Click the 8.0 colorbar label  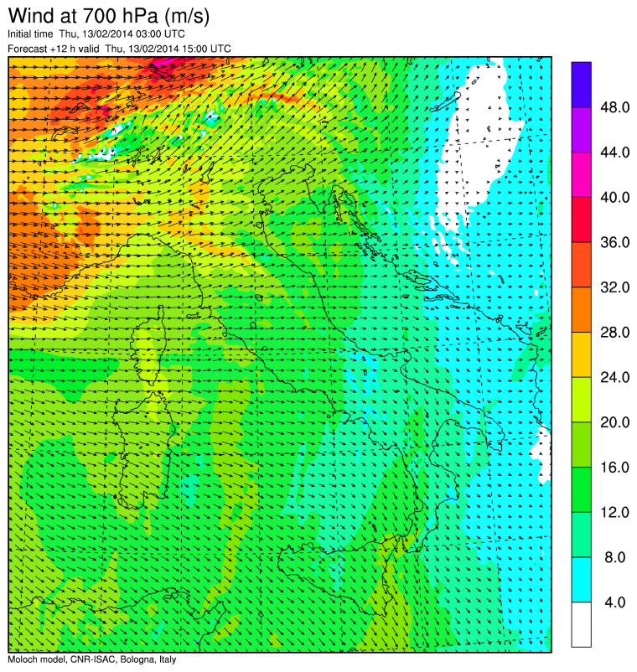(x=614, y=557)
